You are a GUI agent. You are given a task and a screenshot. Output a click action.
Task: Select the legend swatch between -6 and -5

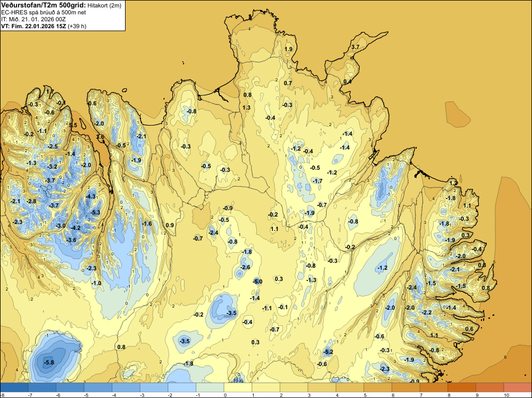pyautogui.click(x=70, y=387)
